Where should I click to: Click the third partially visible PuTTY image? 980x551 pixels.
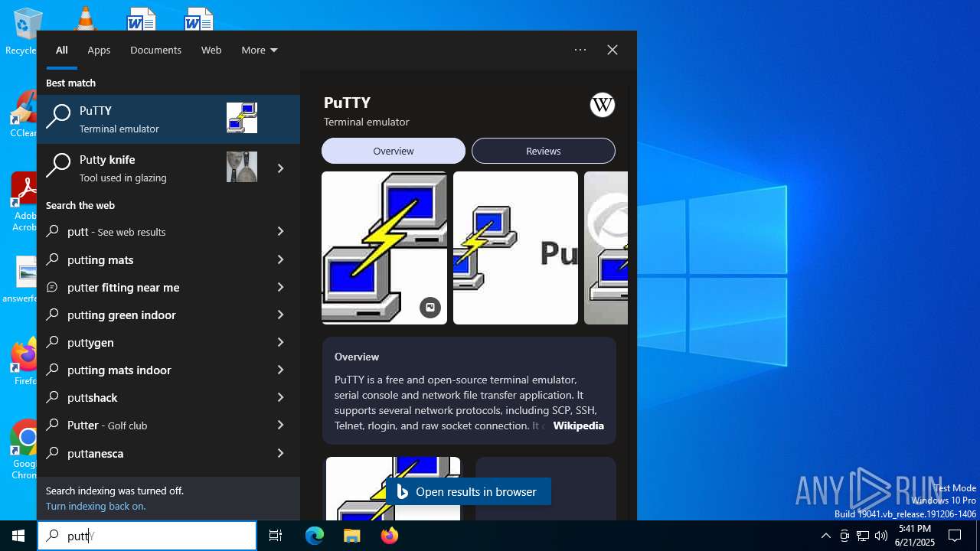pos(606,248)
